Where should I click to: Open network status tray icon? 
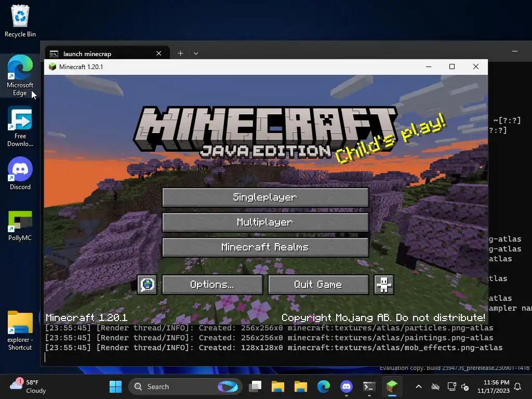click(451, 387)
